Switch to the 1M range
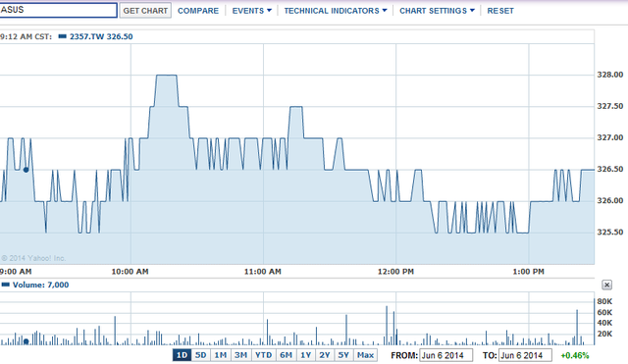Viewport: 628px width, 364px height. tap(220, 355)
